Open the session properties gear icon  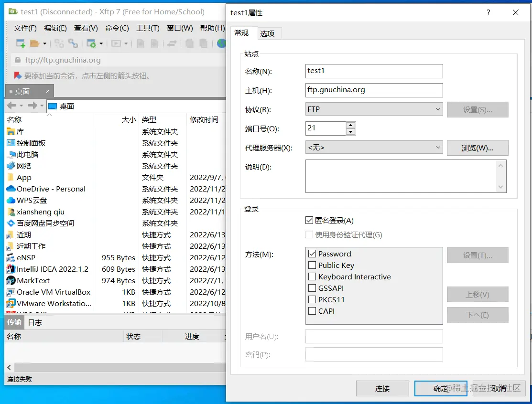[x=92, y=43]
